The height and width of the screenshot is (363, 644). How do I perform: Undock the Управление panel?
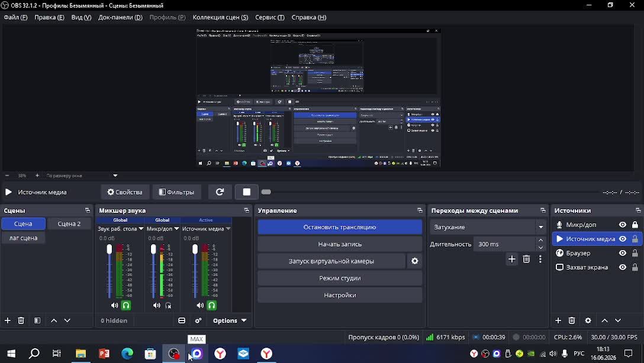coord(420,210)
